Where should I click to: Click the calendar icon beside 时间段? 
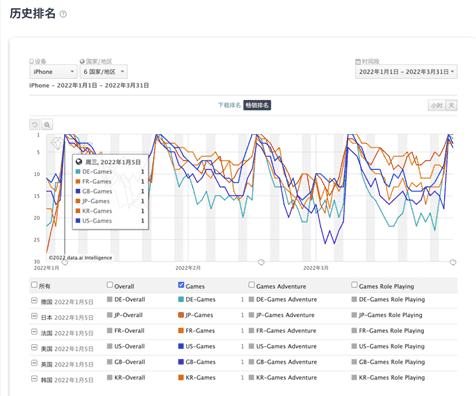coord(358,62)
